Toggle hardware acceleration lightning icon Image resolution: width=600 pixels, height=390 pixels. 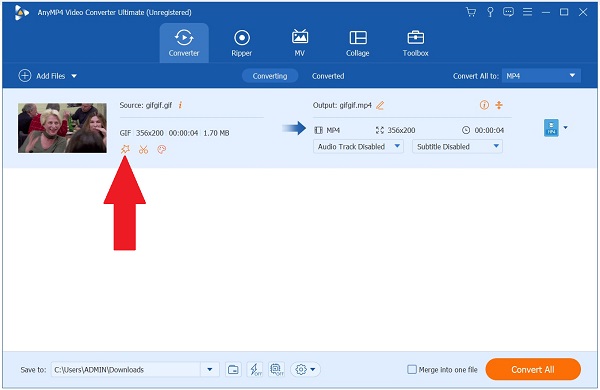click(255, 369)
